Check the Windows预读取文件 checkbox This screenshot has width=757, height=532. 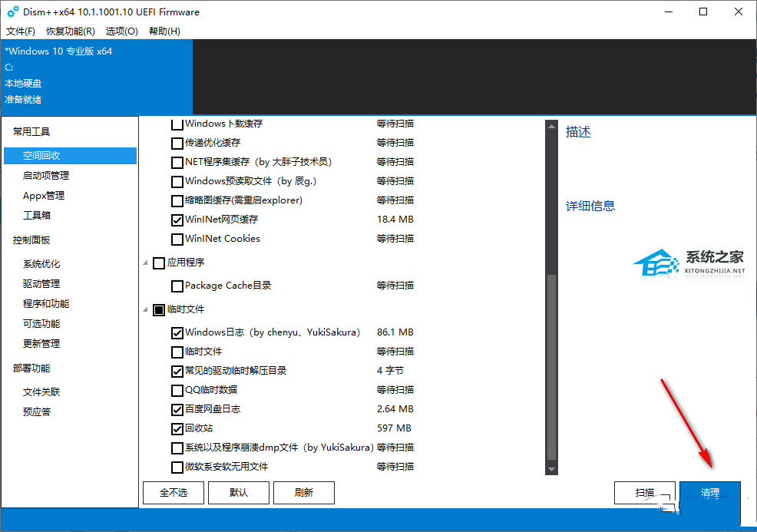click(177, 181)
